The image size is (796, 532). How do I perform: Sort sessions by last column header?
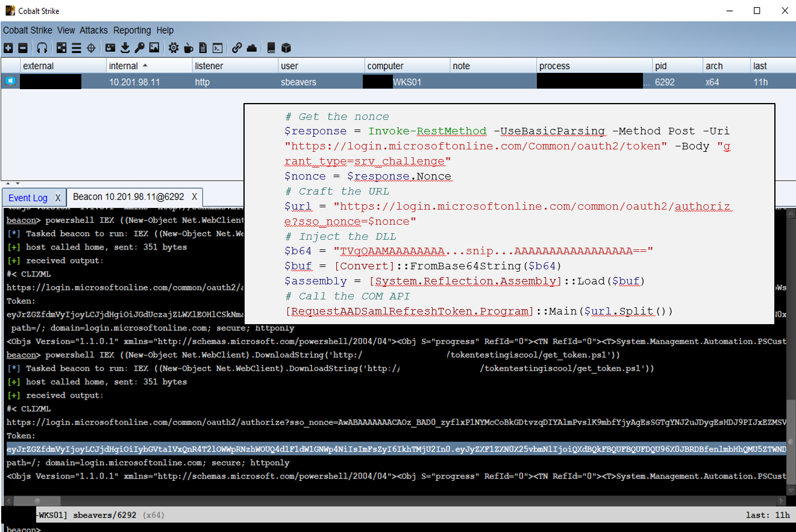[x=773, y=66]
